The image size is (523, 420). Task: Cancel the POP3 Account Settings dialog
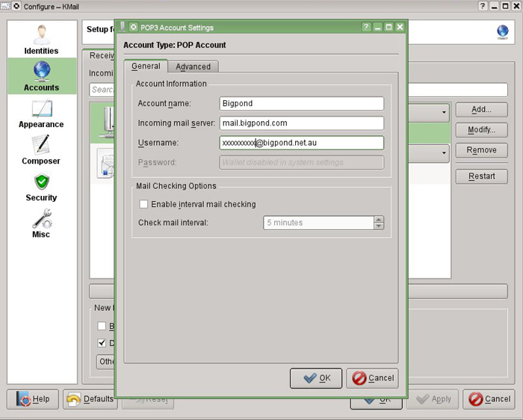pos(372,378)
